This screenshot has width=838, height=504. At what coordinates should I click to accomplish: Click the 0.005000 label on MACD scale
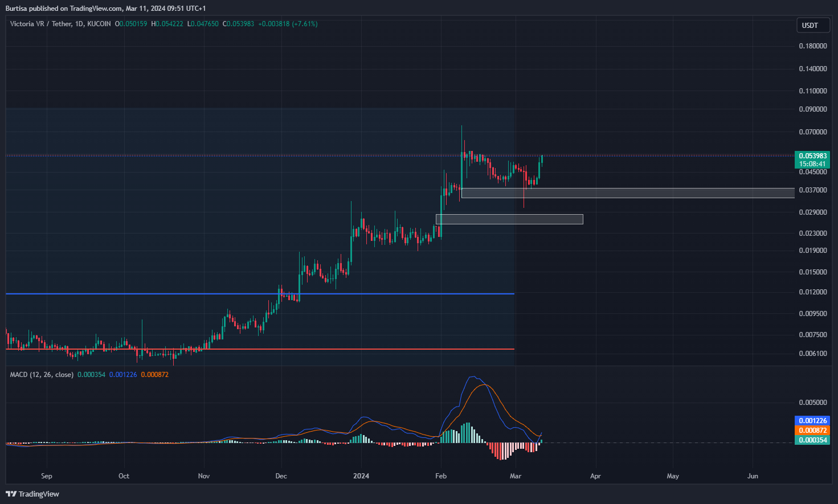tap(813, 403)
